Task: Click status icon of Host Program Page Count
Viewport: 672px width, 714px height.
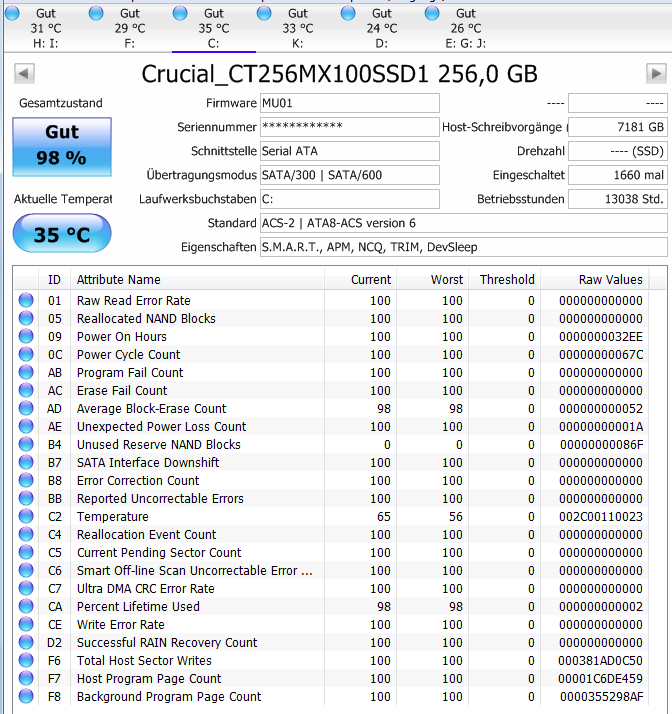Action: [x=26, y=678]
